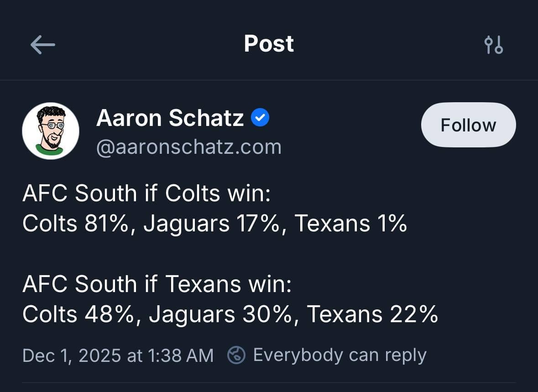The height and width of the screenshot is (392, 538).
Task: Select the "Colts 81%" text
Action: (75, 224)
